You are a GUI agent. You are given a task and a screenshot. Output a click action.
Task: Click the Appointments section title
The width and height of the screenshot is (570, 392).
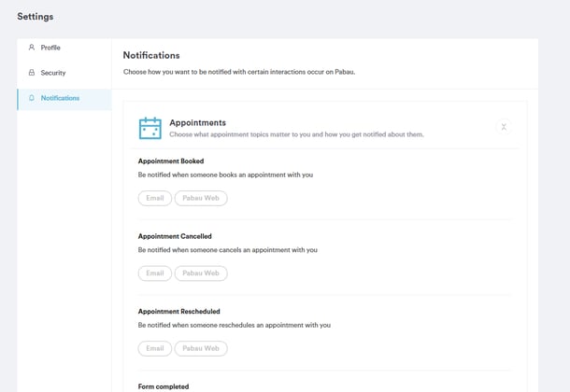point(197,122)
